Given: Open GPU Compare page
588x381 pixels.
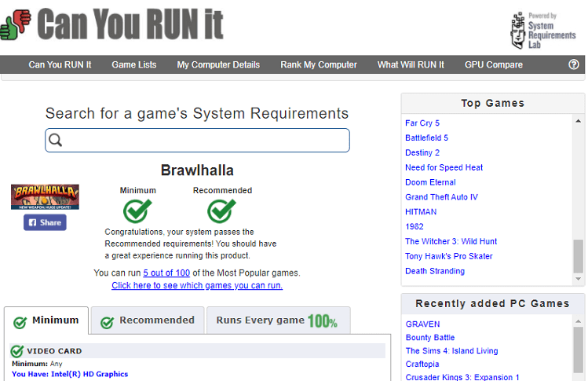Looking at the screenshot, I should pyautogui.click(x=494, y=64).
